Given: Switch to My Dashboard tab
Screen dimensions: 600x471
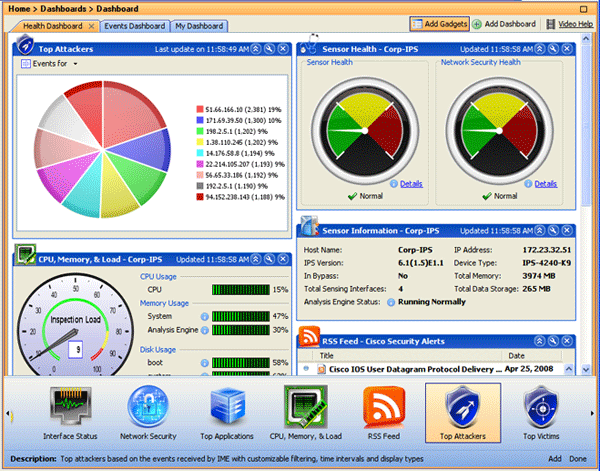Looking at the screenshot, I should point(199,26).
